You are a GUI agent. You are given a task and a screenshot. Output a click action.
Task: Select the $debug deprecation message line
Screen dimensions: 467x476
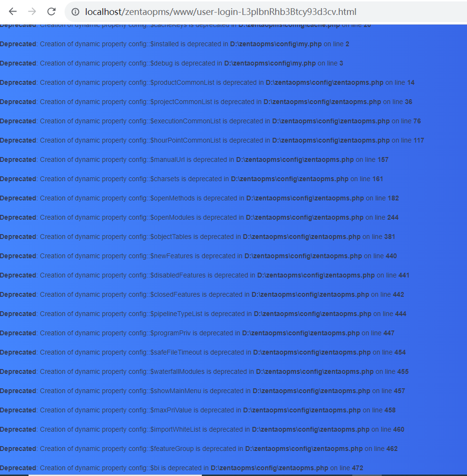[172, 64]
